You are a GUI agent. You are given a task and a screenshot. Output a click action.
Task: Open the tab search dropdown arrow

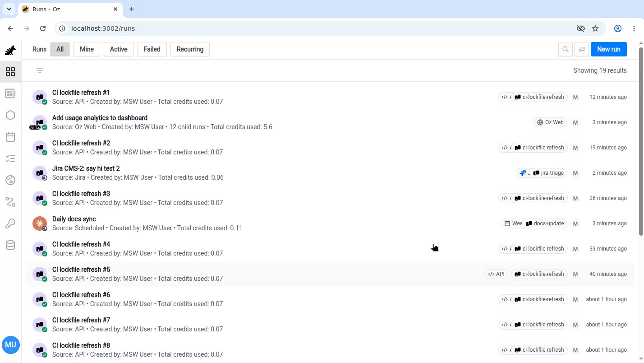9,9
